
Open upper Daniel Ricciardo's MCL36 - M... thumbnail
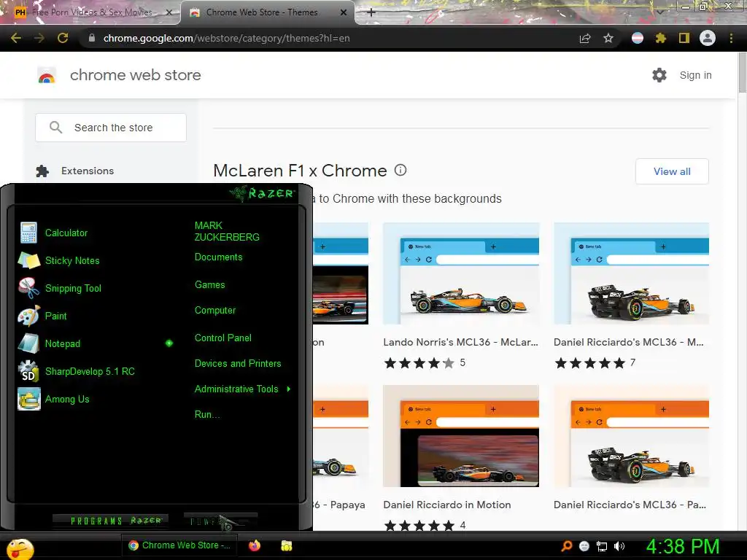pyautogui.click(x=631, y=273)
